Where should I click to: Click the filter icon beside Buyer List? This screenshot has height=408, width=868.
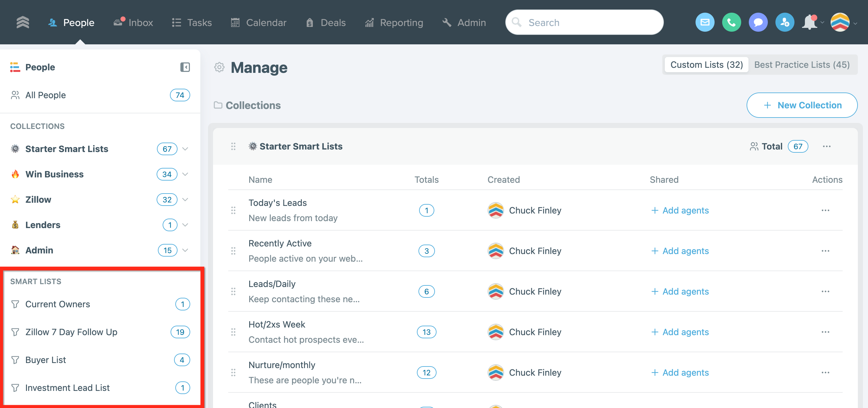coord(15,360)
